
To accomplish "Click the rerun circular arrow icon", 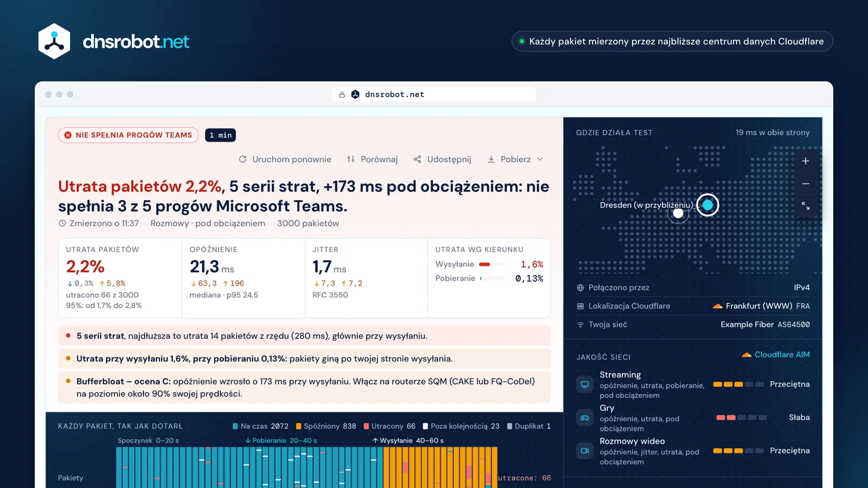I will [242, 159].
